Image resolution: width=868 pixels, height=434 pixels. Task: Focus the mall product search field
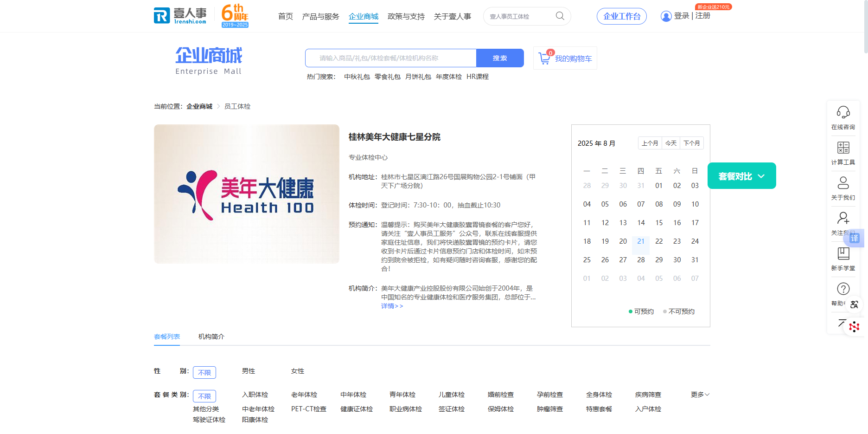(391, 58)
